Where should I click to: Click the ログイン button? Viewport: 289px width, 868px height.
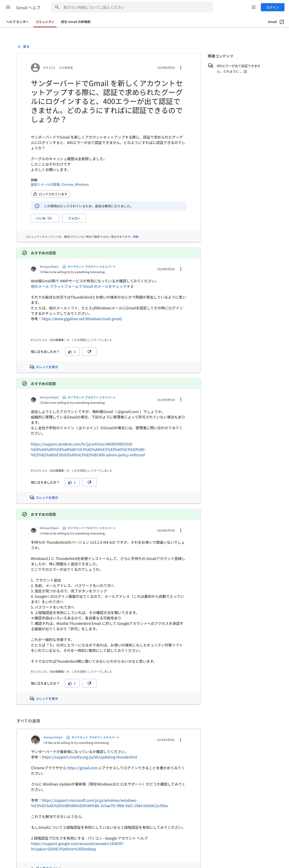click(x=272, y=7)
